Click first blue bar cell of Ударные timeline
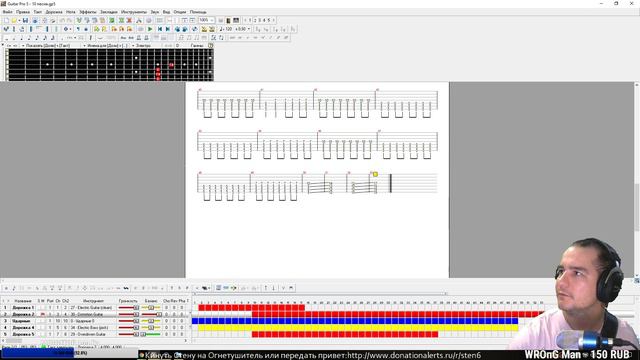This screenshot has width=640, height=360. (195, 321)
